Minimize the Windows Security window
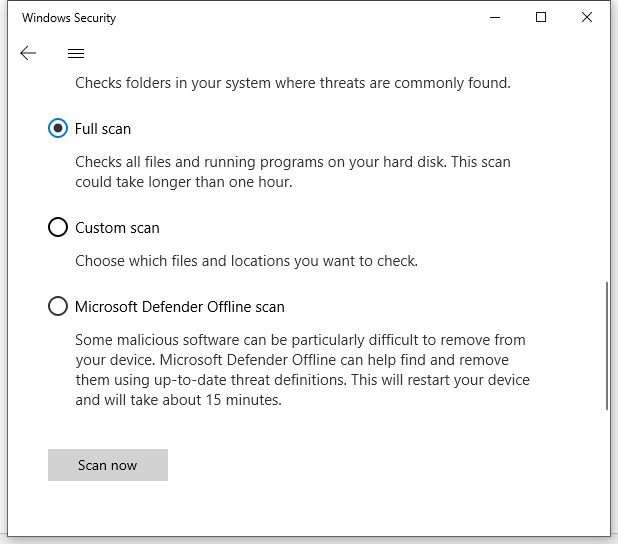Image resolution: width=618 pixels, height=544 pixels. [495, 17]
